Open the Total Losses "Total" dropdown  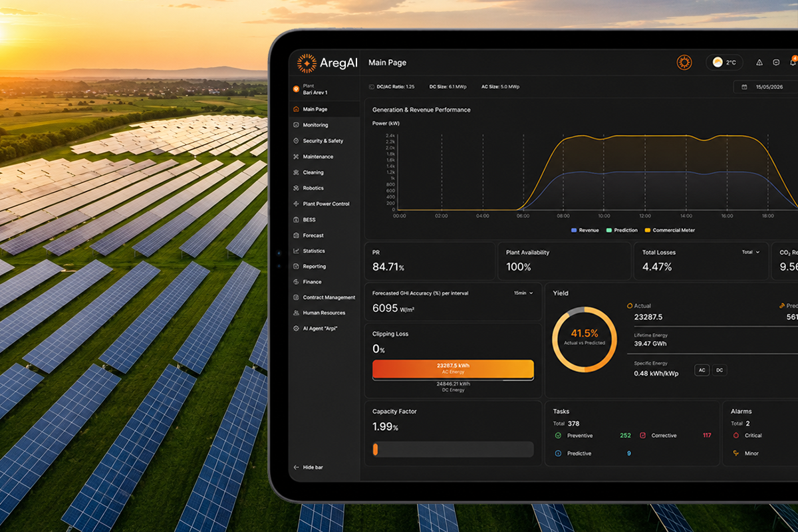[751, 252]
